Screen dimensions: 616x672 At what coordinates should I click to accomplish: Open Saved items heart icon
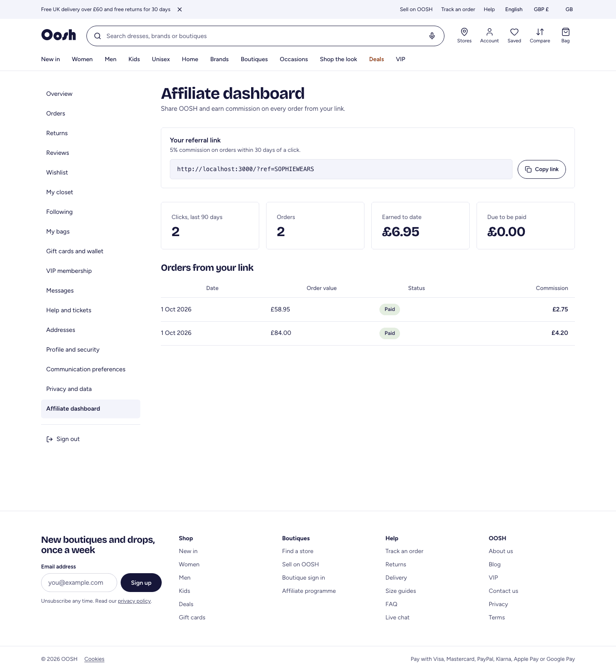[514, 36]
